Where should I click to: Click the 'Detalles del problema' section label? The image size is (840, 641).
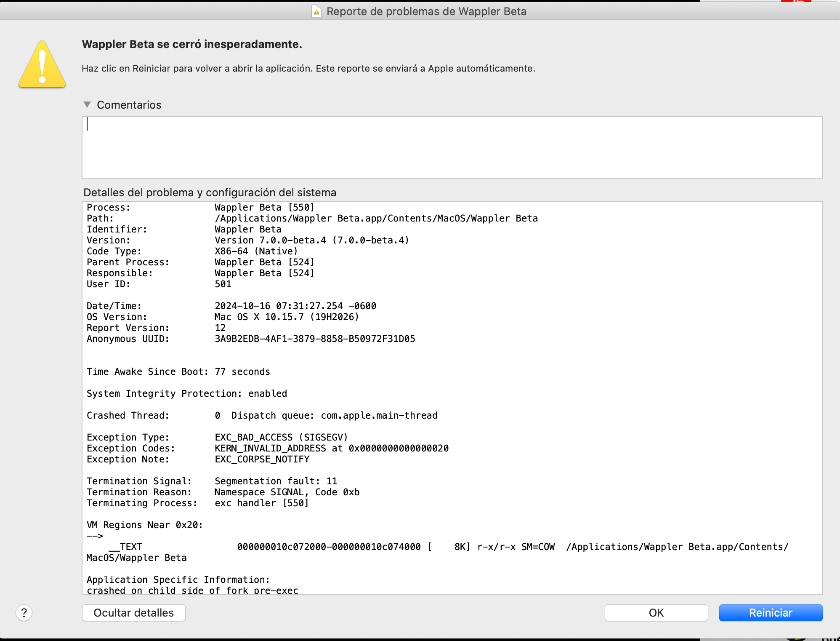210,192
